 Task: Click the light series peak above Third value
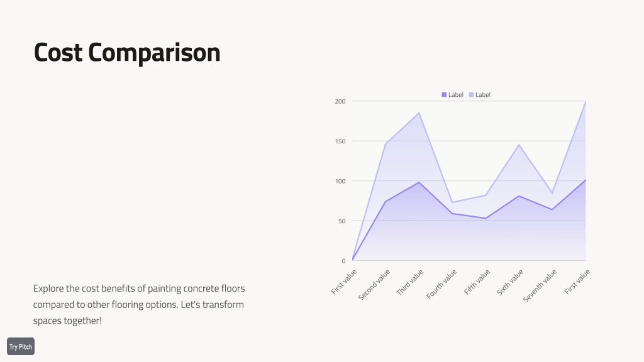[419, 113]
